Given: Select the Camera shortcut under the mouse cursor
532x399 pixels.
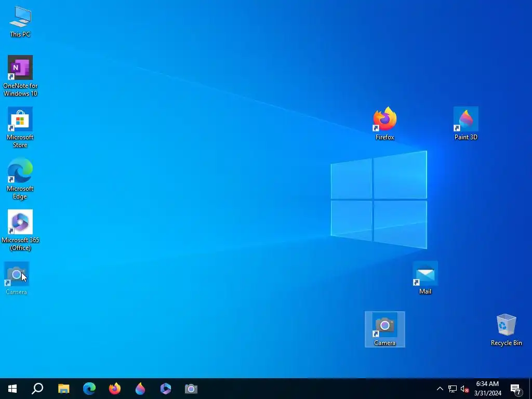Looking at the screenshot, I should pos(16,278).
